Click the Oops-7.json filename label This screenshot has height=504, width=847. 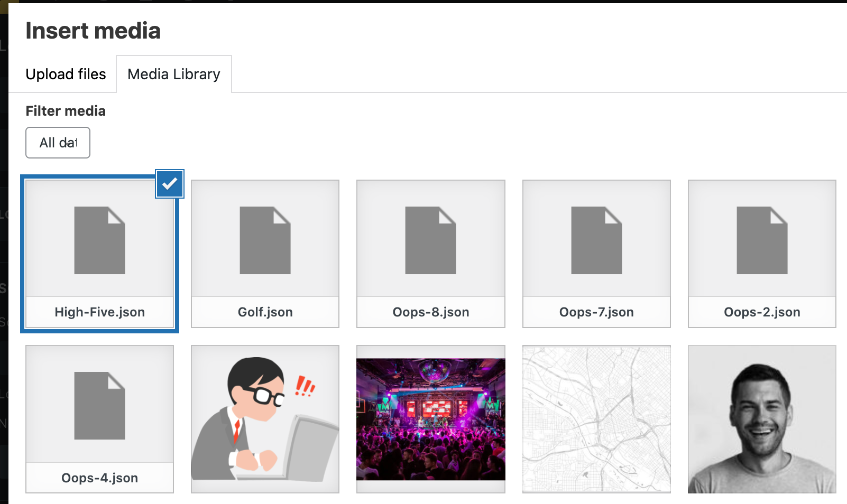click(x=596, y=312)
